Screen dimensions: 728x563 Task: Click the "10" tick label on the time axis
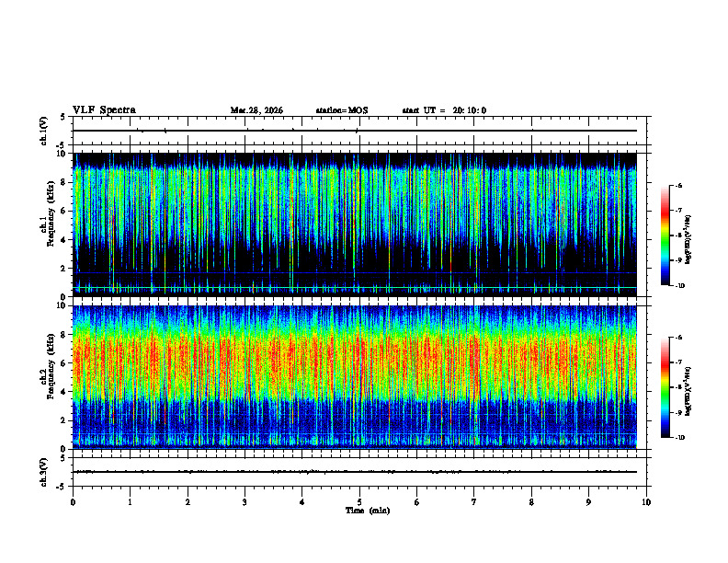pos(646,502)
